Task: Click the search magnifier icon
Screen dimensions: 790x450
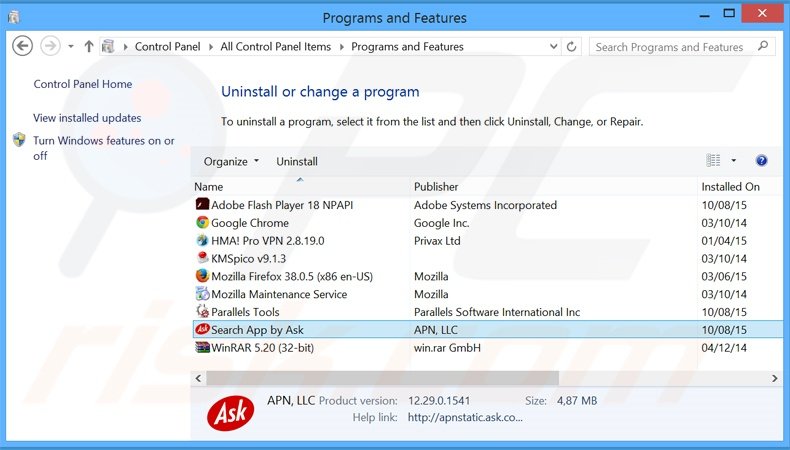Action: (763, 46)
